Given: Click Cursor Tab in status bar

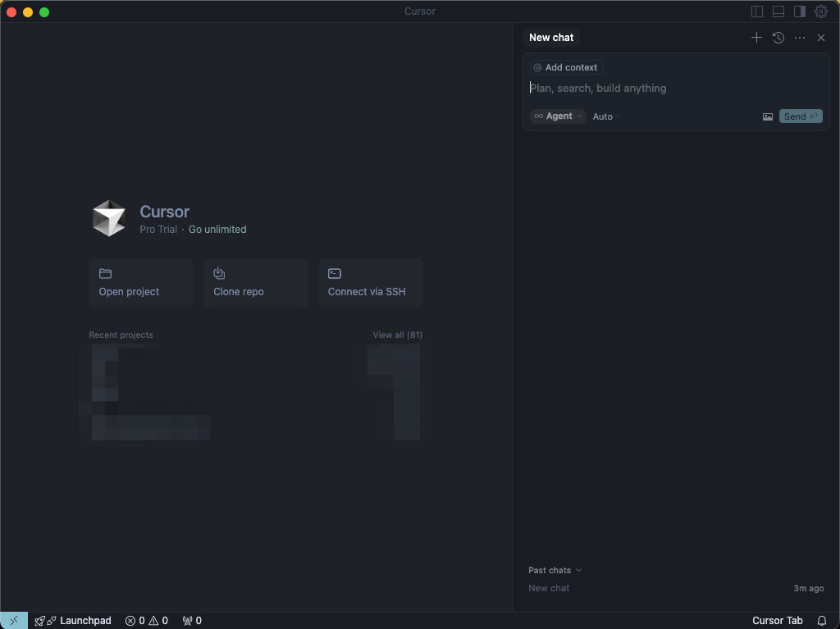Looking at the screenshot, I should 777,621.
